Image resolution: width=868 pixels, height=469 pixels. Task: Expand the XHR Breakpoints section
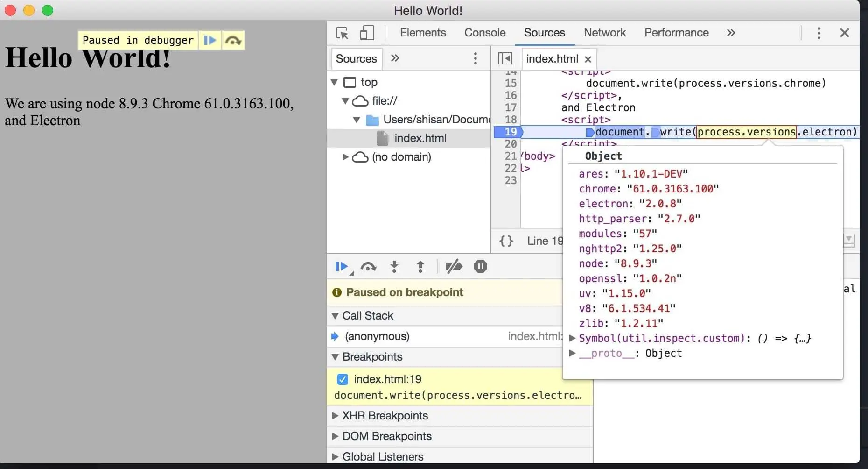click(x=335, y=416)
